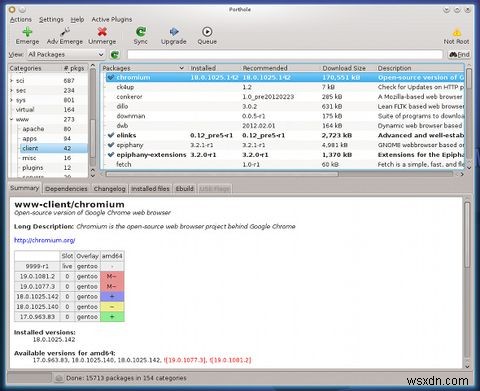
Task: Click the Find binoculars button
Action: pos(459,54)
